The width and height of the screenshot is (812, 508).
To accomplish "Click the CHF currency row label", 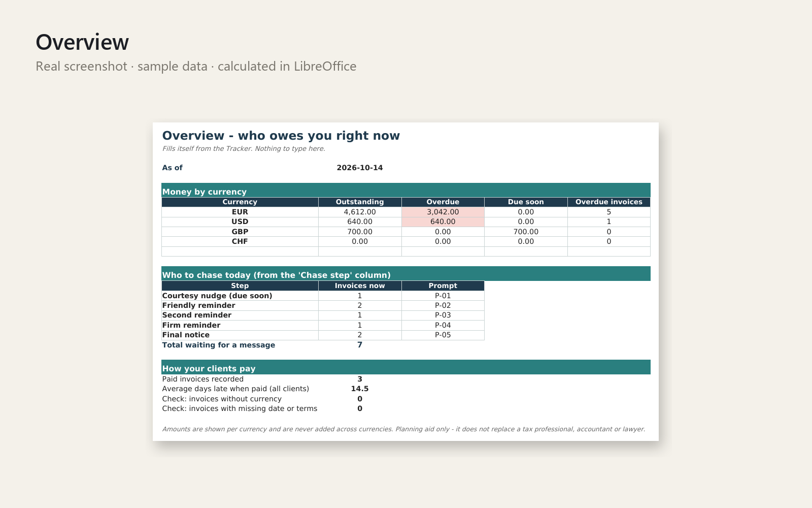I will point(240,241).
